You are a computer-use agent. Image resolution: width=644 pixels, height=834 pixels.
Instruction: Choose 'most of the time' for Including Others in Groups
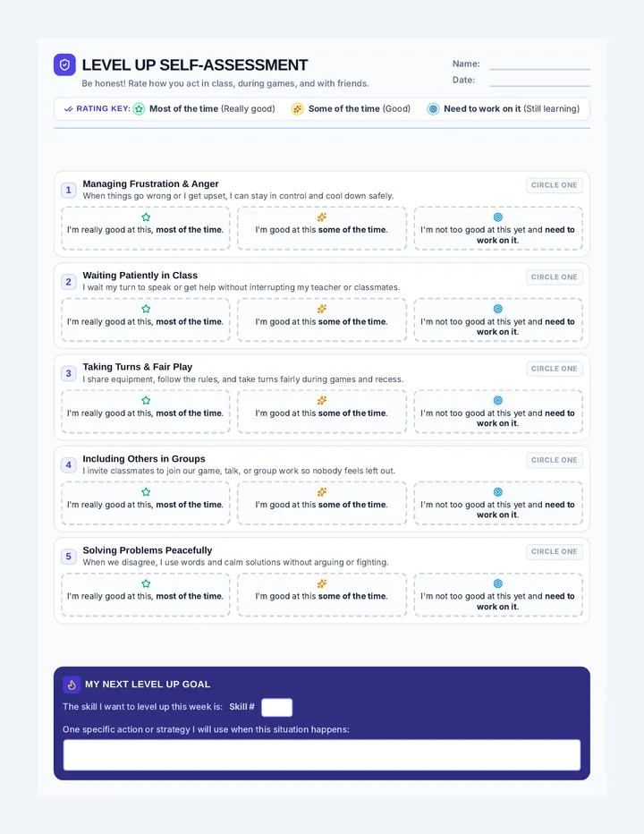(146, 503)
